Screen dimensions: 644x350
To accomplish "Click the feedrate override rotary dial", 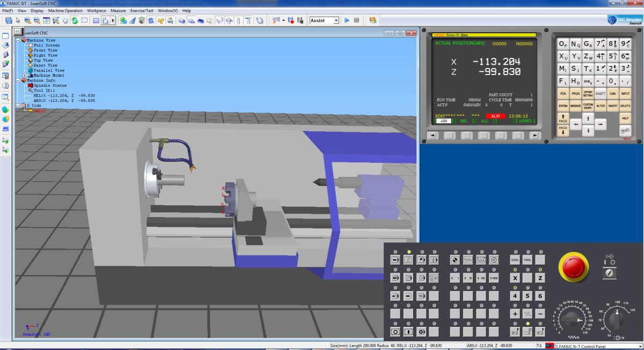I will (571, 320).
